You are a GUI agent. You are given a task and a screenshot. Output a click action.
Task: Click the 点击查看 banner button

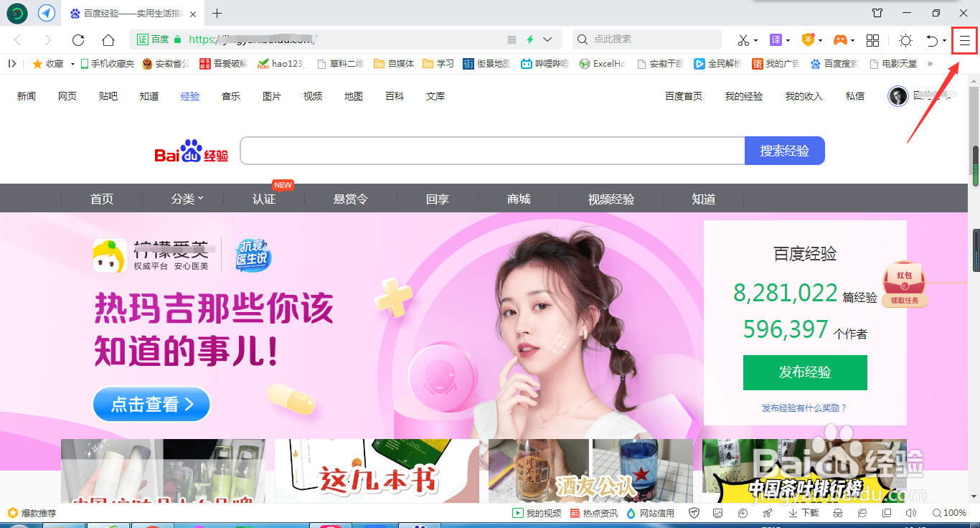(151, 405)
